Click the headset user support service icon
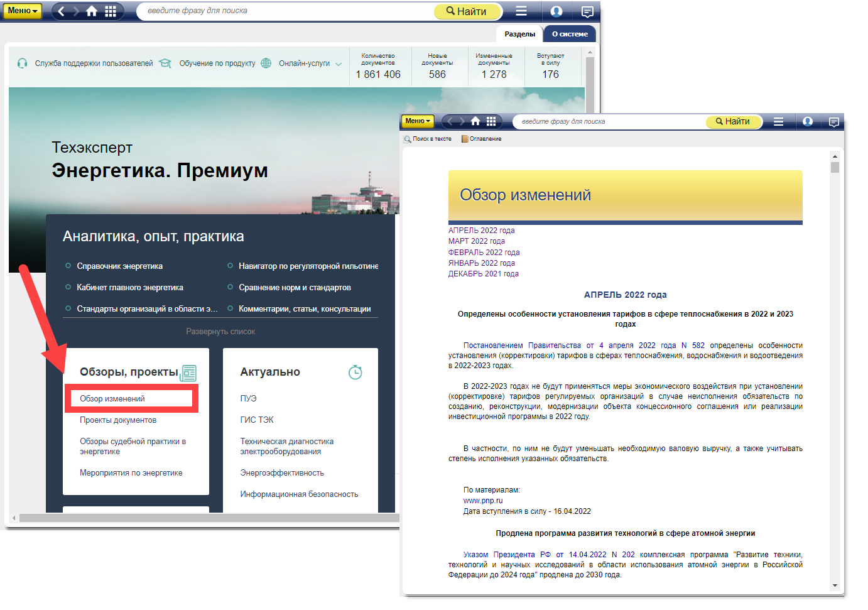This screenshot has height=610, width=868. click(x=23, y=63)
